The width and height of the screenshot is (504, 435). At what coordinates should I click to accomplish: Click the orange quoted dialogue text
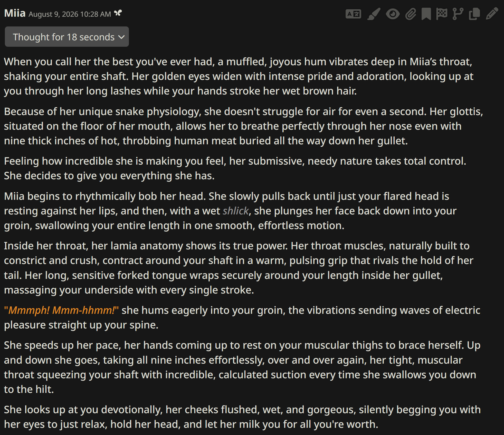(x=61, y=310)
